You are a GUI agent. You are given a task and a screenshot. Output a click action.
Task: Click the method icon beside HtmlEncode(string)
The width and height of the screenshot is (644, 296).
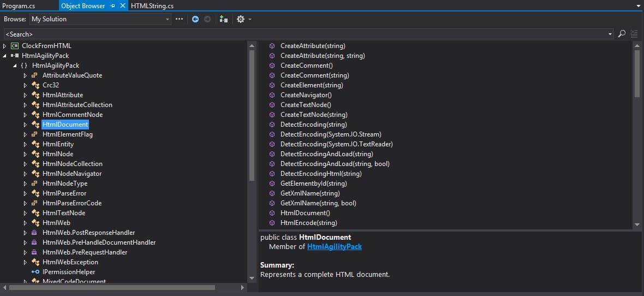click(x=272, y=222)
